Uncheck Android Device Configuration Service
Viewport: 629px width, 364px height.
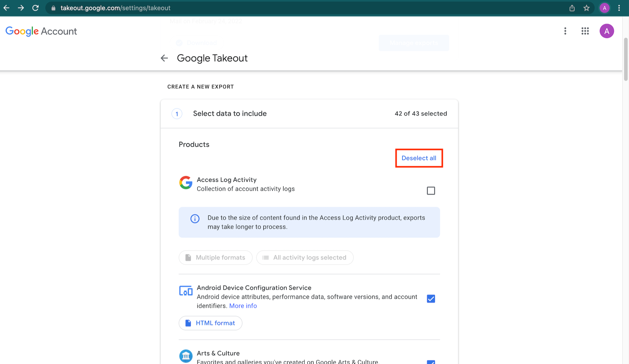(x=431, y=299)
